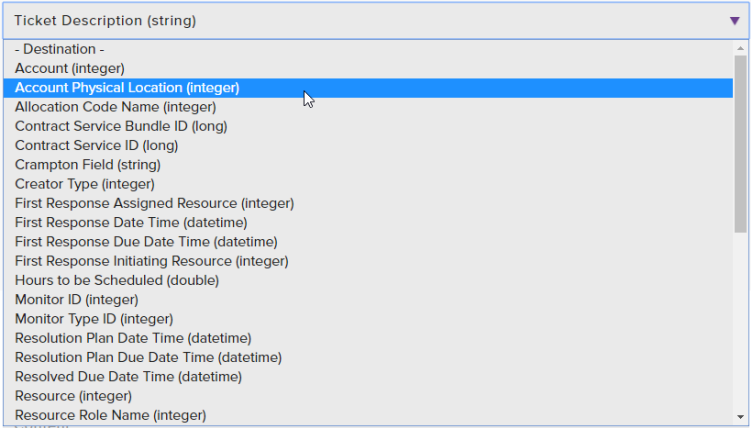The height and width of the screenshot is (428, 751).
Task: Select First Response Assigned Resource (integer)
Action: 154,203
